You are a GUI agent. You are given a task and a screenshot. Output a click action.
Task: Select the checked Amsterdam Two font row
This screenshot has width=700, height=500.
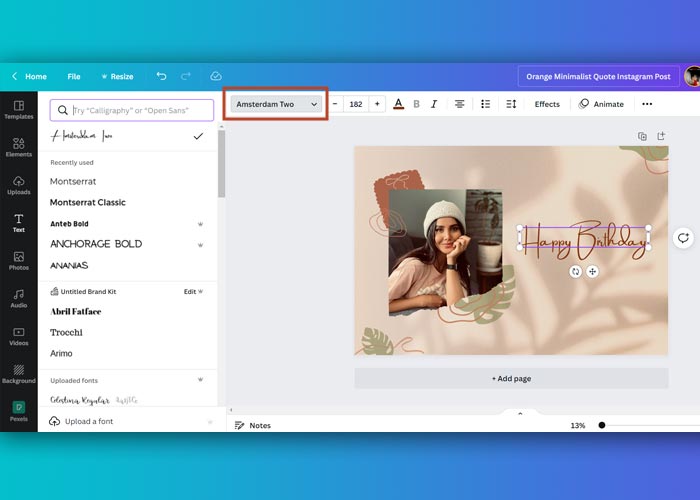128,136
